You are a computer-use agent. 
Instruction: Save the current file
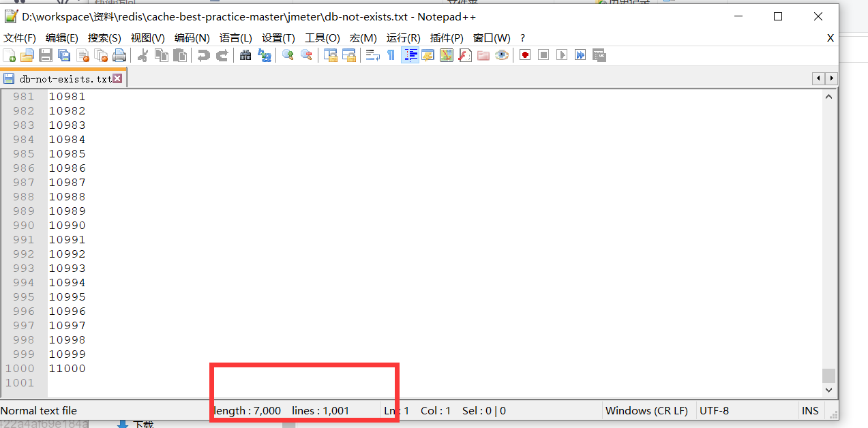point(46,55)
